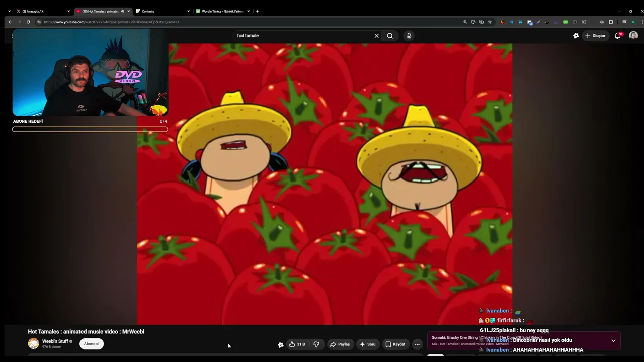
Task: Click the Kaydet save button
Action: (395, 344)
